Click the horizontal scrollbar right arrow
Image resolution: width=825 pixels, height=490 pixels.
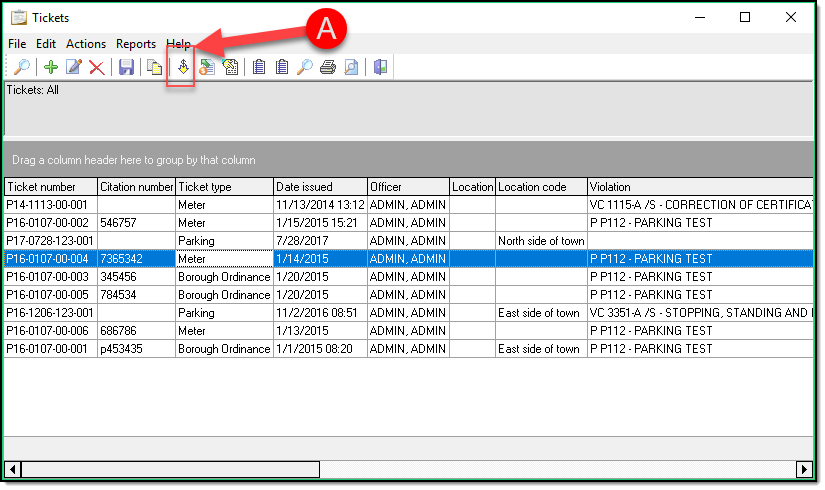(x=803, y=469)
